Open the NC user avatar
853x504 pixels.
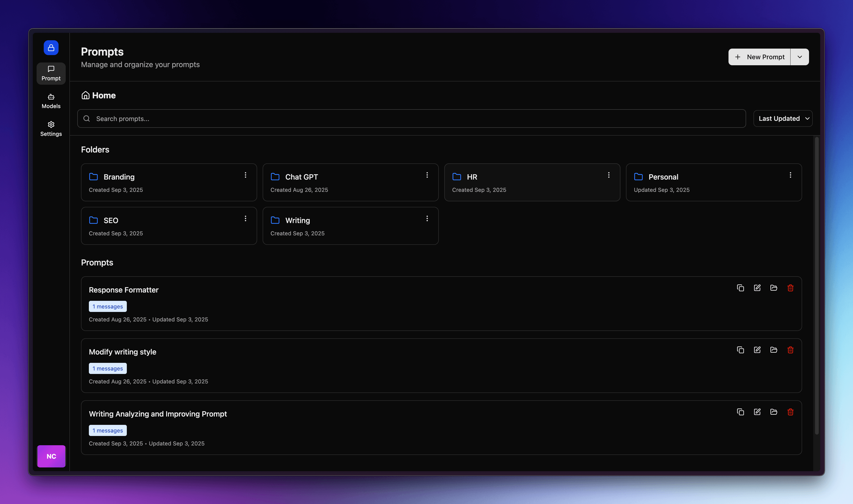tap(51, 456)
